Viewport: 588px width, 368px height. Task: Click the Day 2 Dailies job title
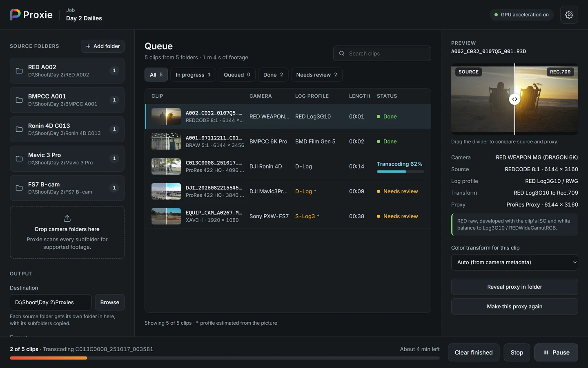(84, 18)
